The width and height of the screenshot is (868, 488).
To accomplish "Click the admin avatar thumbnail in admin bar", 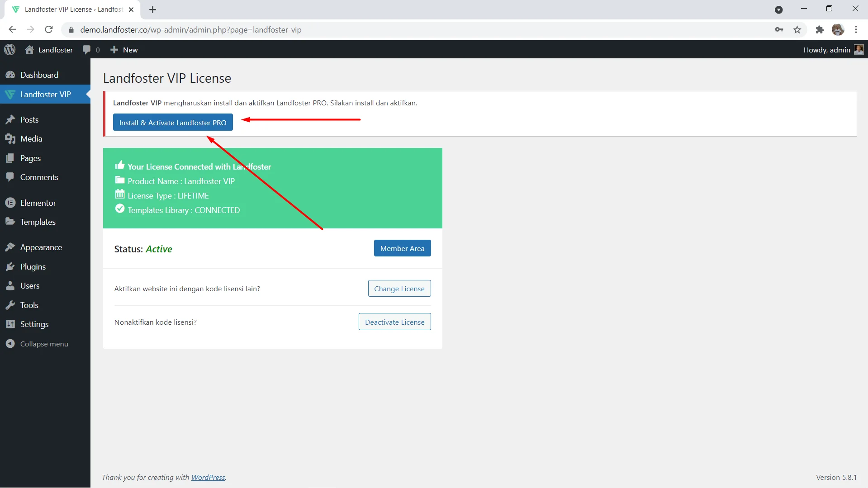I will pos(859,50).
